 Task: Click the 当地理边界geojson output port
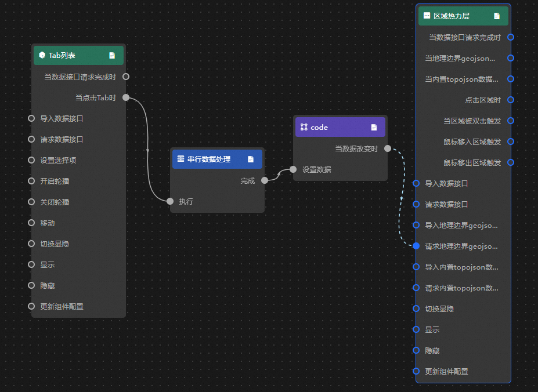[511, 58]
